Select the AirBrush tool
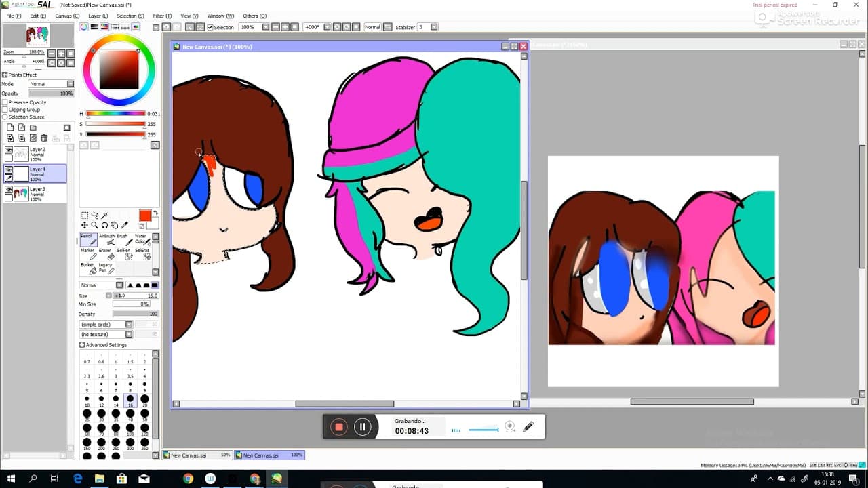Screen dimensions: 868x488 106,240
